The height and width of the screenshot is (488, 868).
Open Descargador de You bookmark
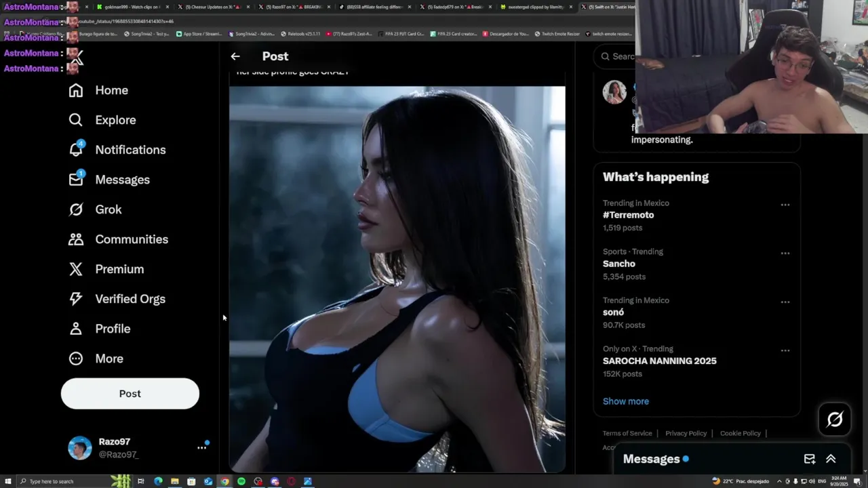point(505,34)
